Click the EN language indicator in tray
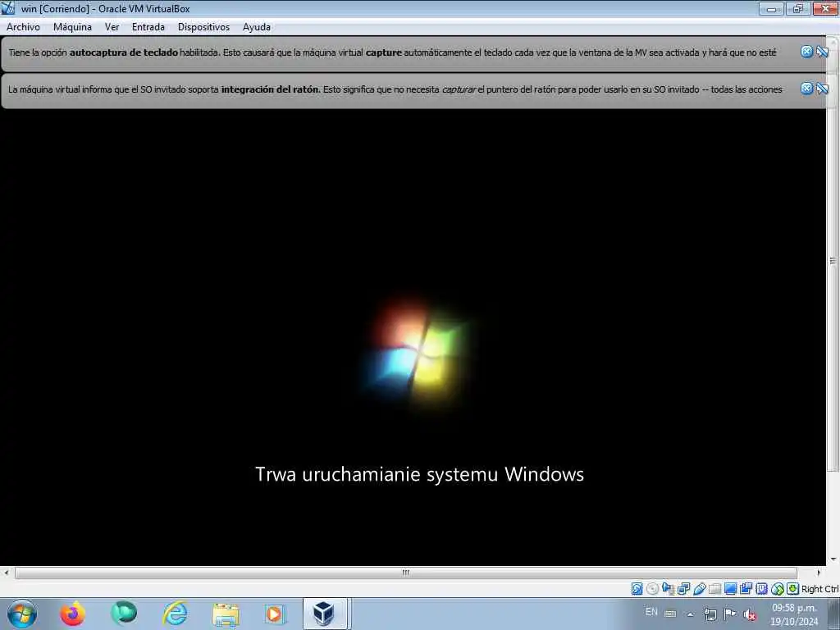The height and width of the screenshot is (630, 840). [651, 612]
